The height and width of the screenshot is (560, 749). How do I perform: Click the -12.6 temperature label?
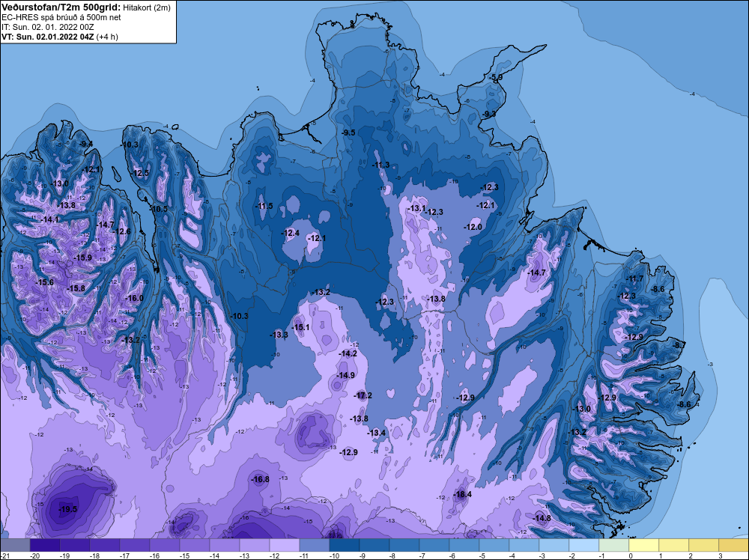click(x=121, y=231)
